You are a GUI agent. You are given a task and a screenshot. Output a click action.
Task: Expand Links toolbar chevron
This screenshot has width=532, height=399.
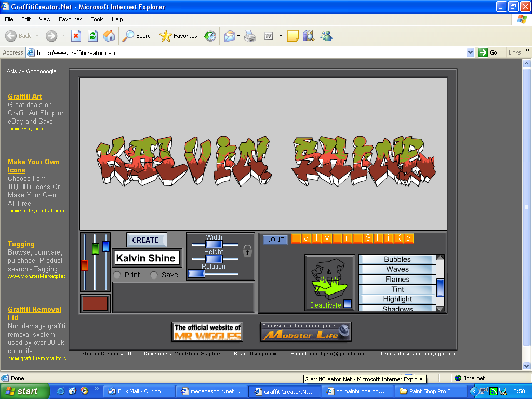point(528,50)
